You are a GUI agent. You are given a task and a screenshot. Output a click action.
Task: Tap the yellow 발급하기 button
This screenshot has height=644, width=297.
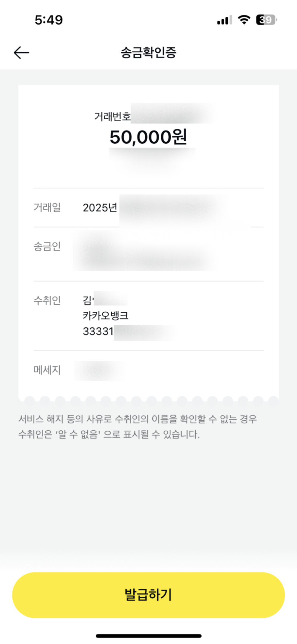point(148,595)
